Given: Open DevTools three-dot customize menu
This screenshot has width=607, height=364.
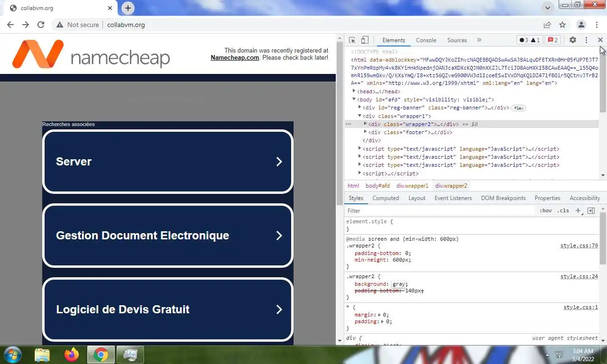Looking at the screenshot, I should (586, 40).
